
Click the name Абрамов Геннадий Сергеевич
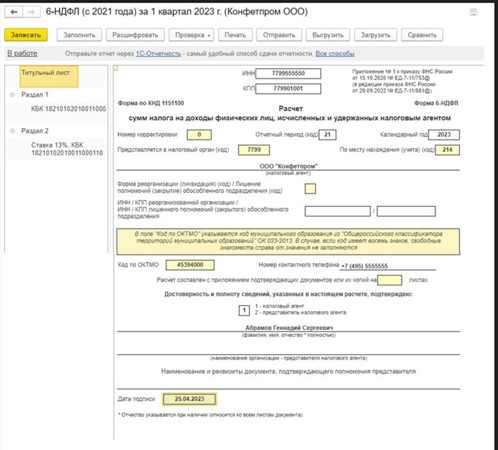click(x=289, y=328)
